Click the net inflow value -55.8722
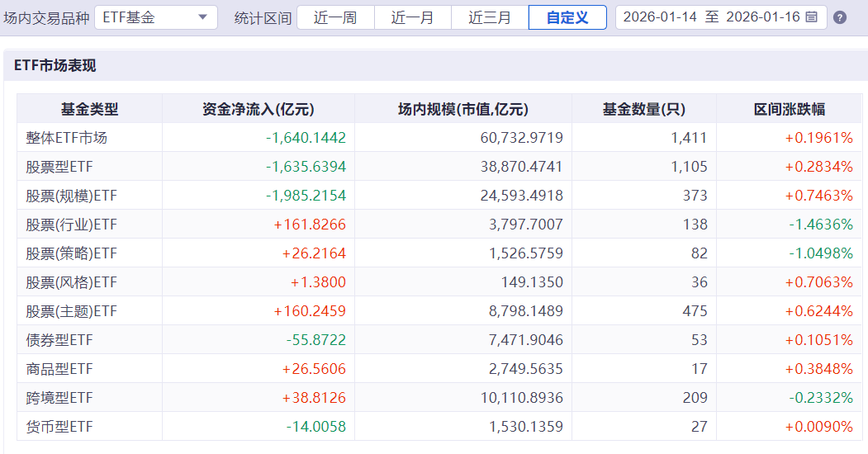The width and height of the screenshot is (868, 454). (x=316, y=339)
